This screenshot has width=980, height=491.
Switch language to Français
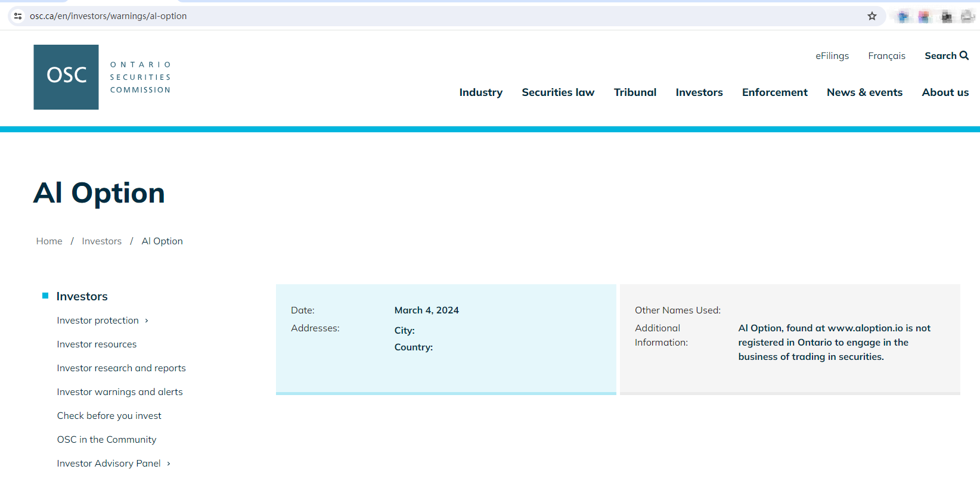tap(886, 55)
